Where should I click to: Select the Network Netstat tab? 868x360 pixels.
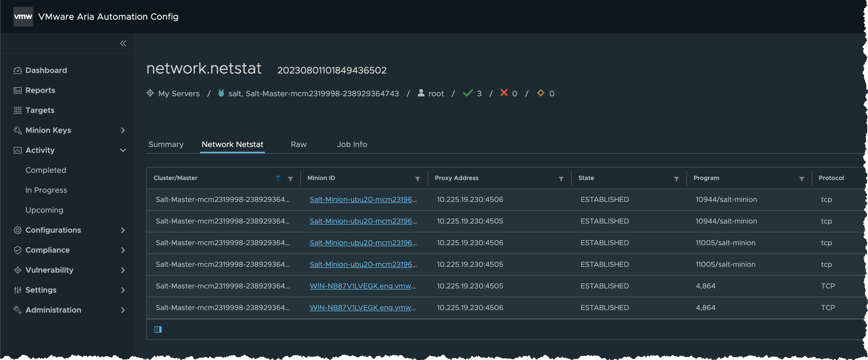[x=232, y=144]
